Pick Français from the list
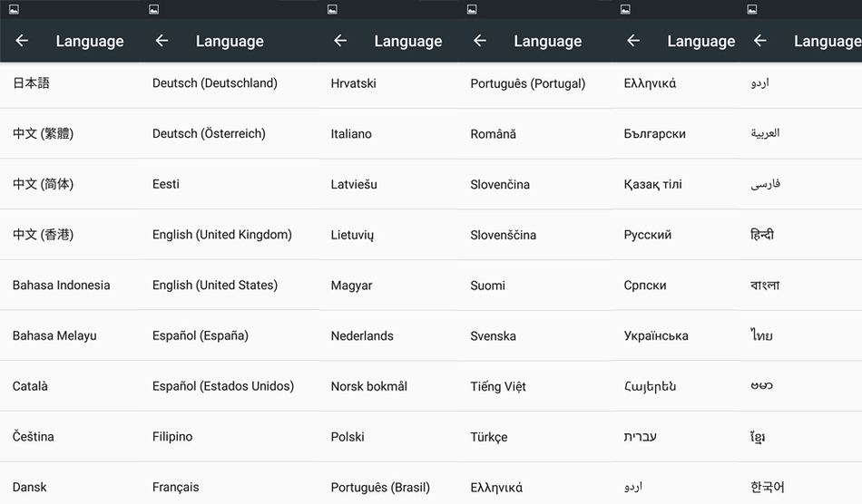This screenshot has width=862, height=504. [x=176, y=487]
